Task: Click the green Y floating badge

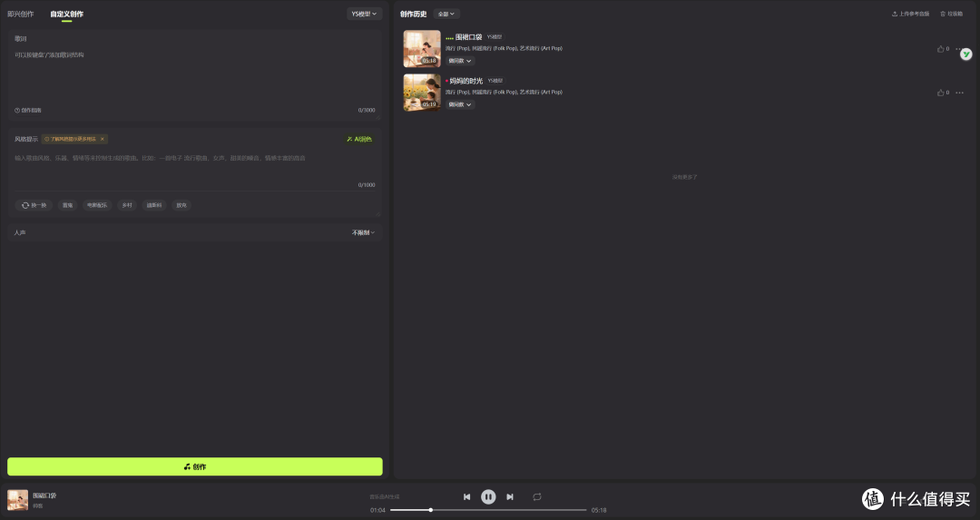Action: tap(966, 54)
